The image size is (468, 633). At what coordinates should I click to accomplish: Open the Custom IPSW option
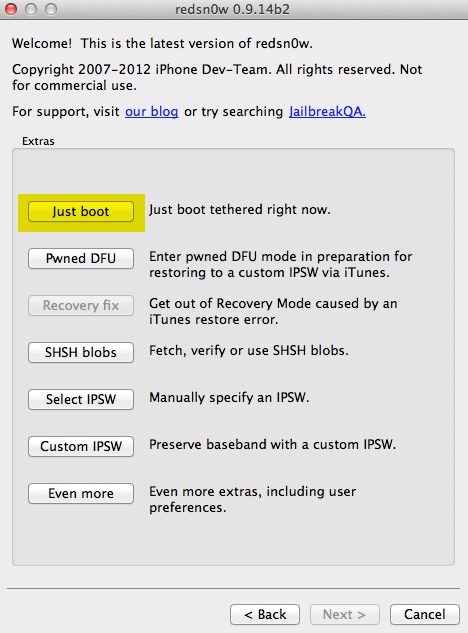click(x=81, y=446)
